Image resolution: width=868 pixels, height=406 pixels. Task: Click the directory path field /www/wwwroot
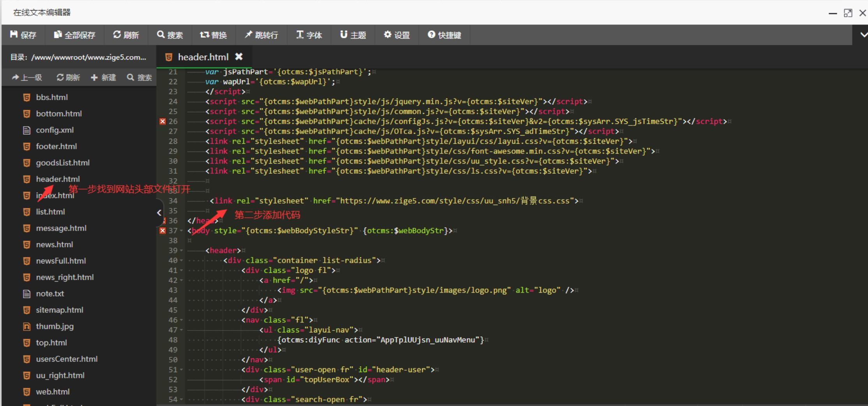(78, 57)
